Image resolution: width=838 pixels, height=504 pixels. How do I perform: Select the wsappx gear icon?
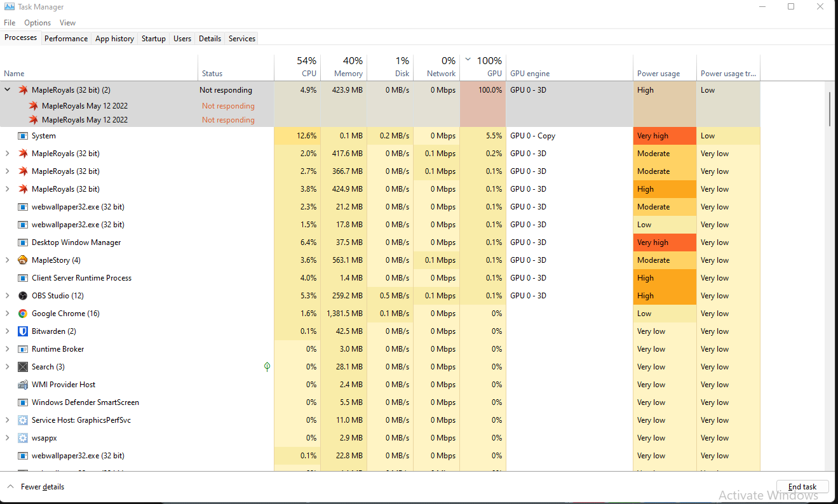(23, 438)
